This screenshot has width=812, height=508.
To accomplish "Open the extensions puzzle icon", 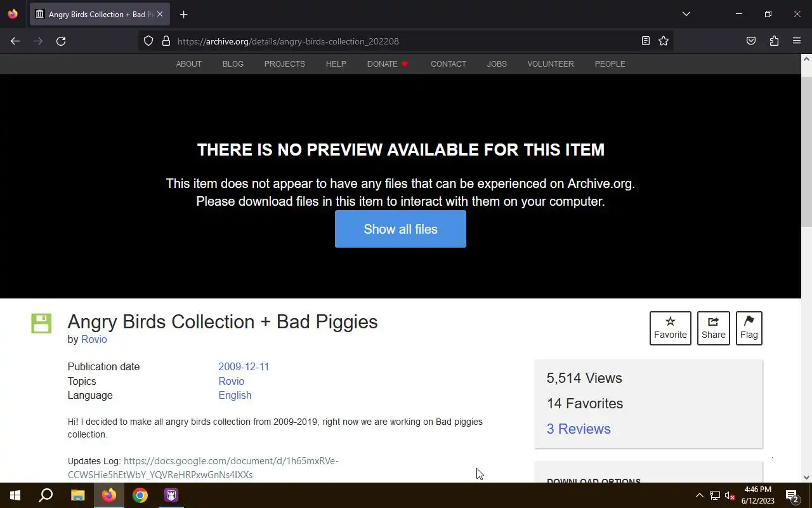I will pos(774,41).
